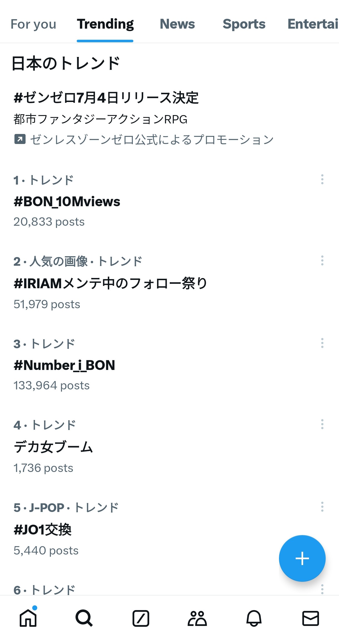Tap the Search magnifier icon
Image resolution: width=339 pixels, height=644 pixels.
[84, 618]
